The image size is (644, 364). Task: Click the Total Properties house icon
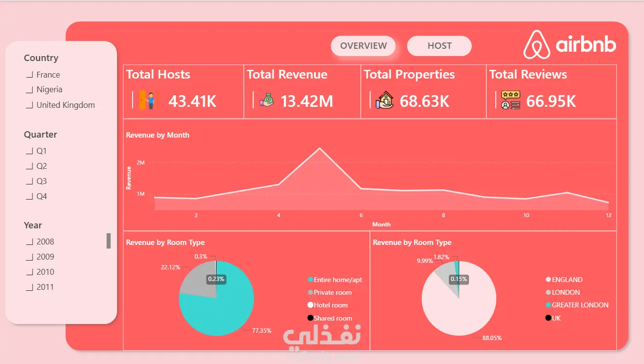385,100
